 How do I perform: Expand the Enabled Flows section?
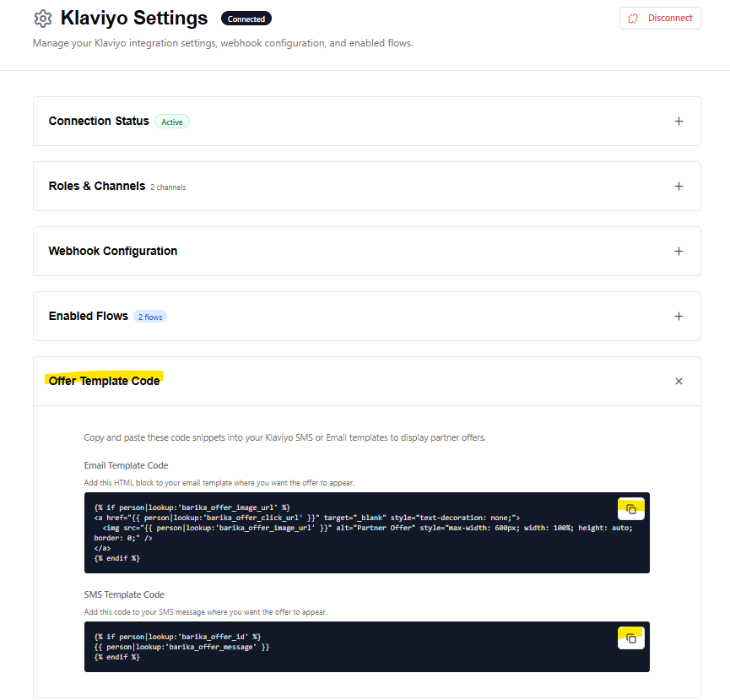pyautogui.click(x=679, y=317)
